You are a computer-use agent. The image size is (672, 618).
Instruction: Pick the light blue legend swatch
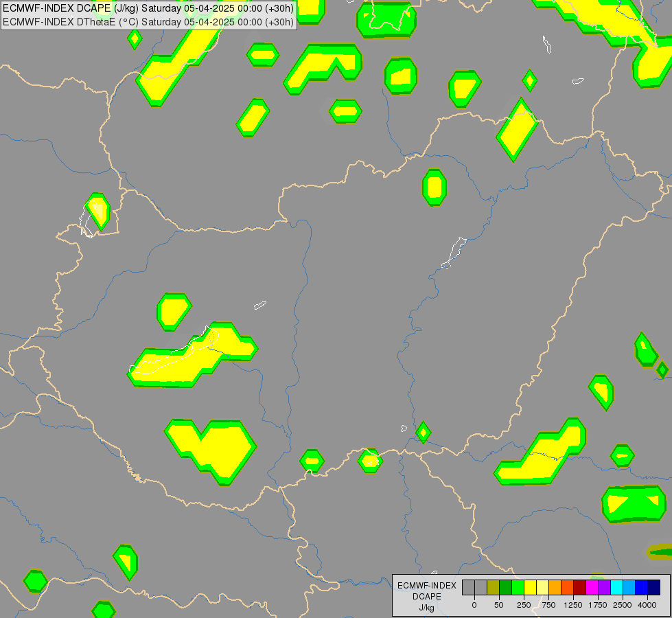(x=629, y=587)
